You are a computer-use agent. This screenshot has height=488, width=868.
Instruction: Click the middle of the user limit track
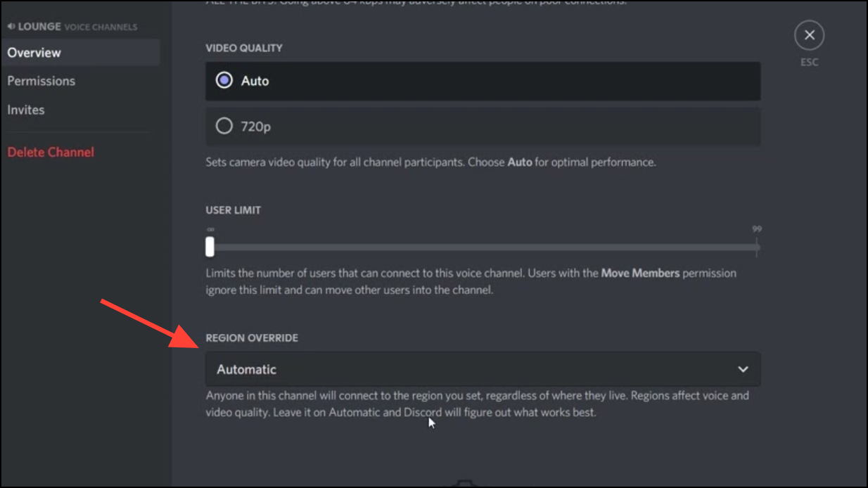coord(483,247)
